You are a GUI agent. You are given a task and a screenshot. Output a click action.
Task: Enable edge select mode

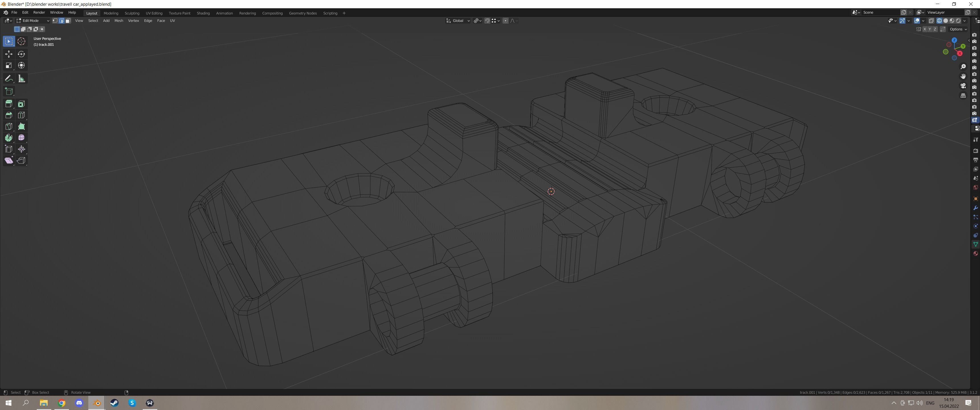click(x=62, y=20)
